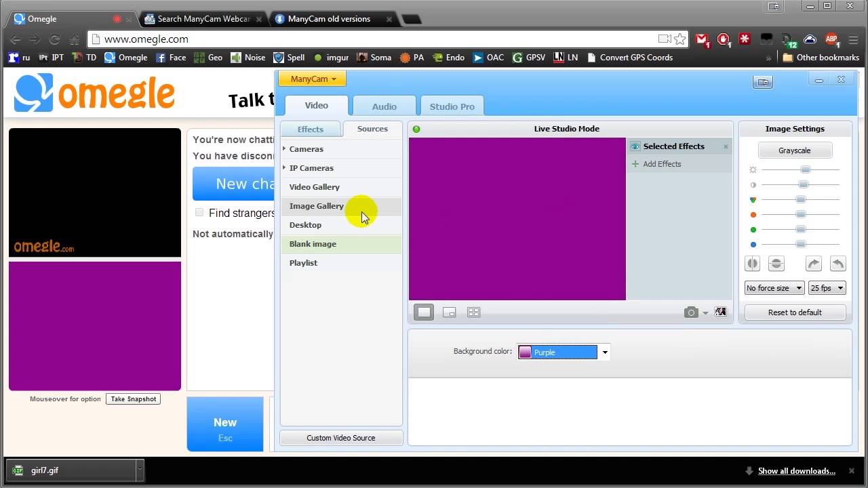Expand Cameras source list
Viewport: 868px width, 488px height.
[x=284, y=148]
